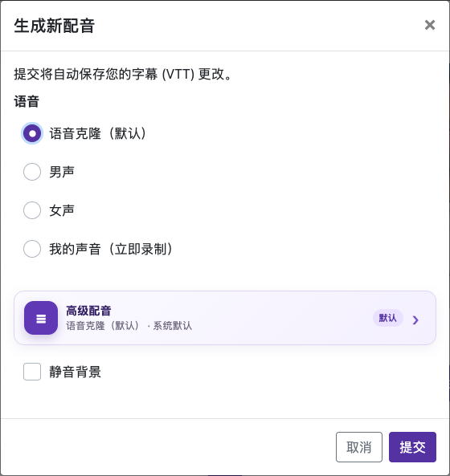Click the 生成新配音 dialog title
450x476 pixels.
coord(55,26)
